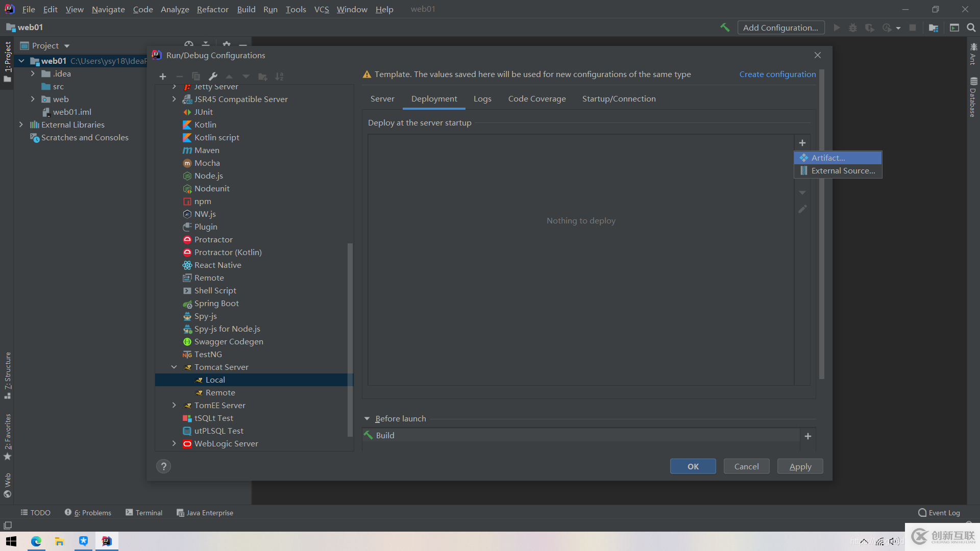Screen dimensions: 980x551
Task: Click the wrench edit templates icon
Action: point(213,77)
